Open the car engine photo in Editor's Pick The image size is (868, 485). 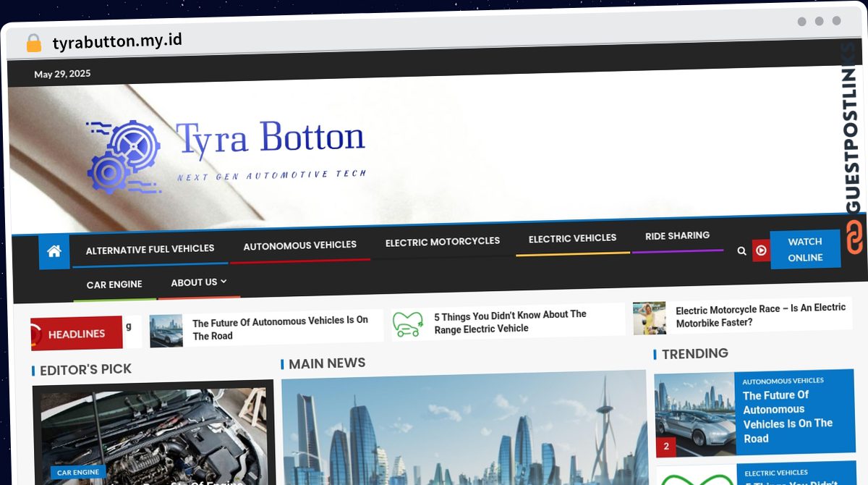point(153,433)
